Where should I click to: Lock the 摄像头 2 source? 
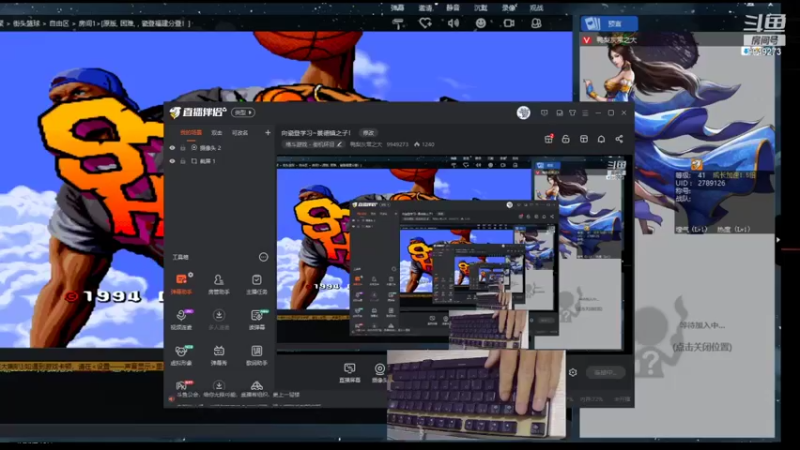click(x=183, y=148)
